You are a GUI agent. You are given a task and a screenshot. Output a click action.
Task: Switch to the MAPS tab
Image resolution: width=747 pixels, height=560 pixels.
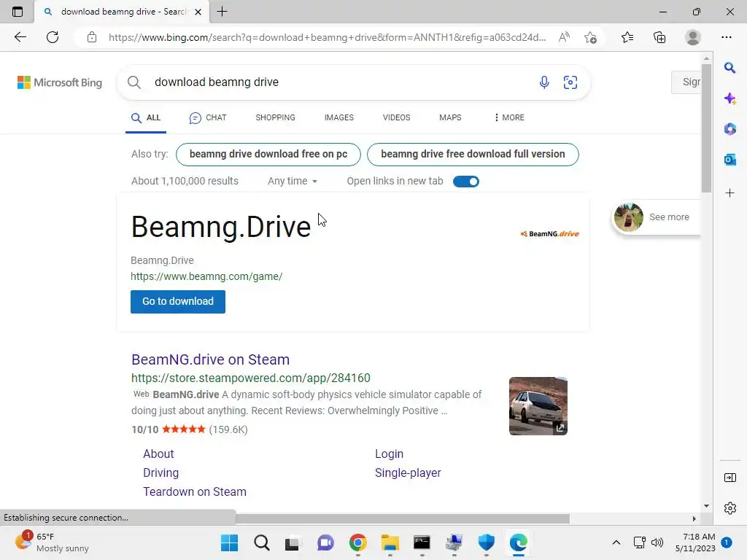pos(450,117)
